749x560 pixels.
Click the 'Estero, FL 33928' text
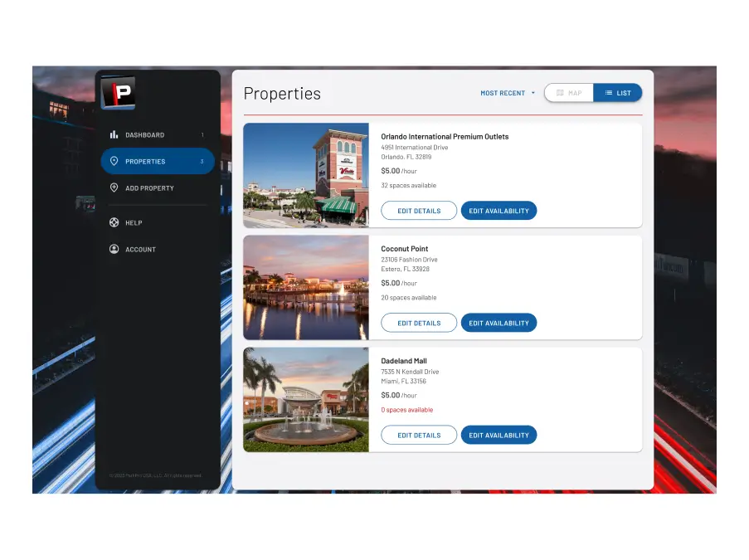tap(405, 269)
